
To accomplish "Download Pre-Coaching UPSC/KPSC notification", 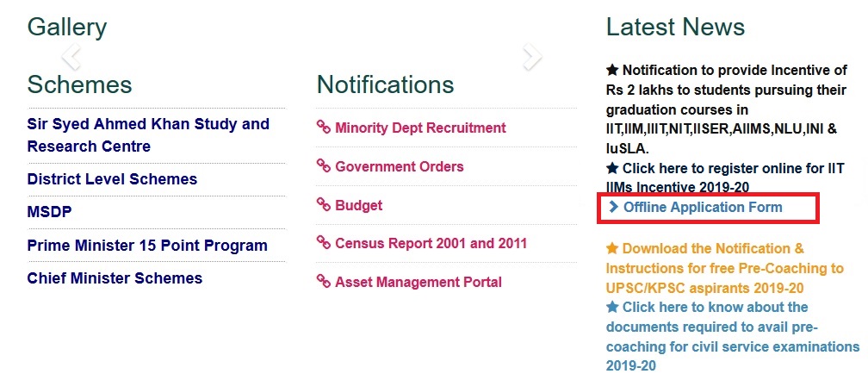I will tap(725, 268).
